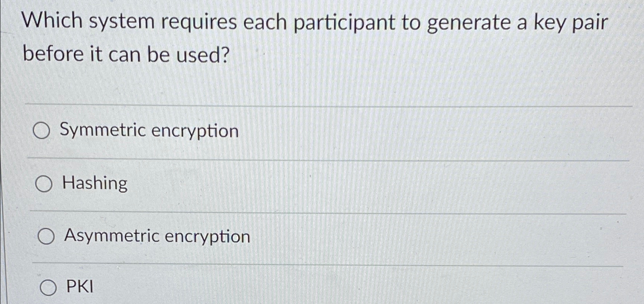Click the Asymmetric encryption option label
Viewport: 644px width, 304px height.
pyautogui.click(x=157, y=237)
